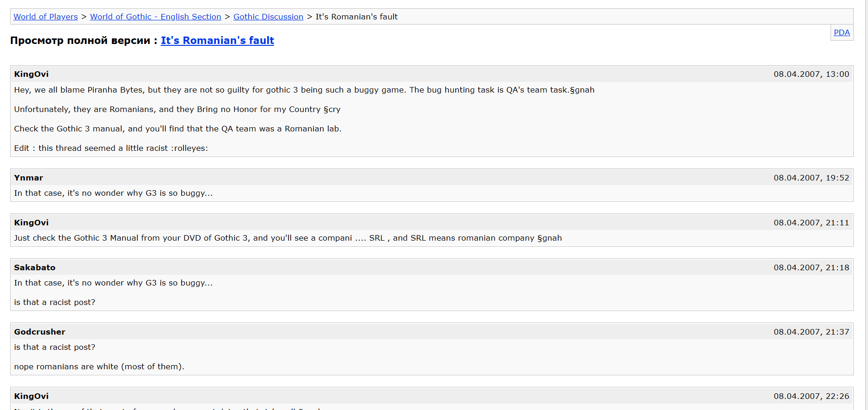Click the 08.04.2007, 21:18 post timestamp
The width and height of the screenshot is (868, 410).
tap(811, 267)
